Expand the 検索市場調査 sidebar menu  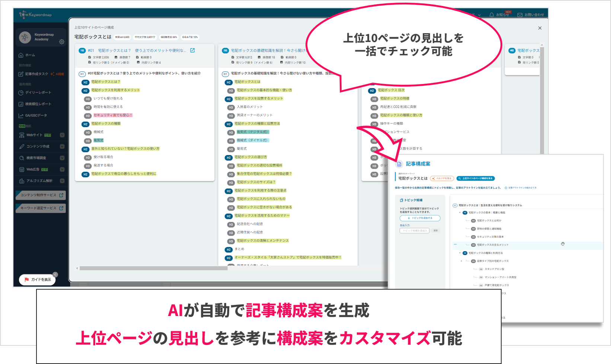[62, 158]
